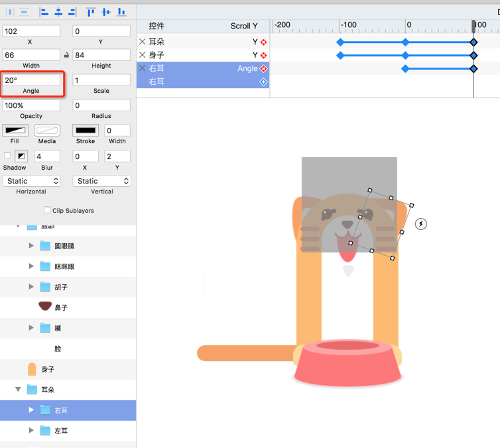This screenshot has height=448, width=500.
Task: Select the 鼻子 layer
Action: [68, 308]
